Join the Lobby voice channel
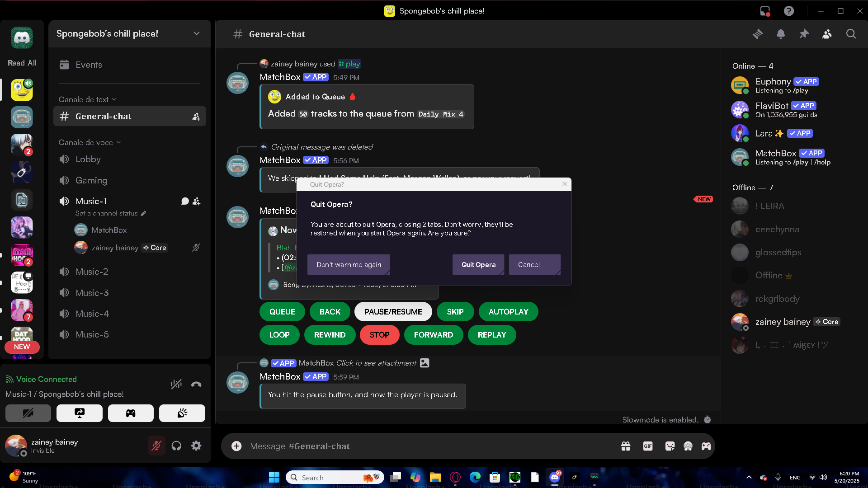Screen dimensions: 868x488 point(88,159)
